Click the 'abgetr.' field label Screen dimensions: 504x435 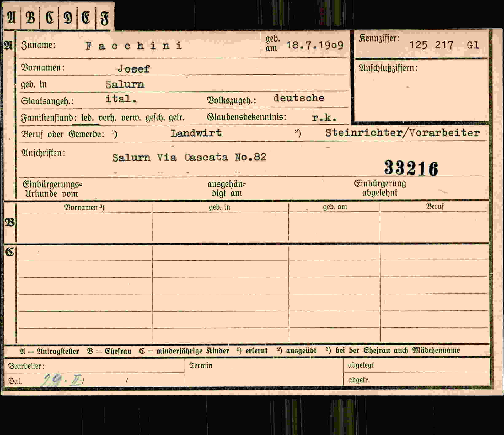point(359,380)
